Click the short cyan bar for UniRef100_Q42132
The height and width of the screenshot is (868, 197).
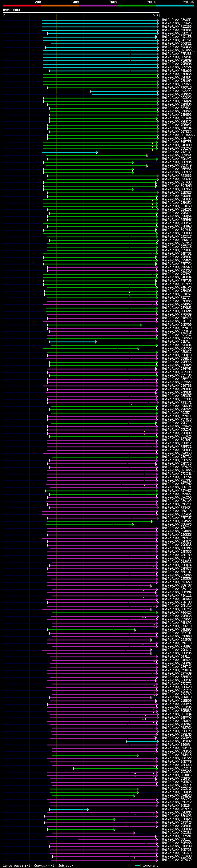pyautogui.click(x=70, y=152)
